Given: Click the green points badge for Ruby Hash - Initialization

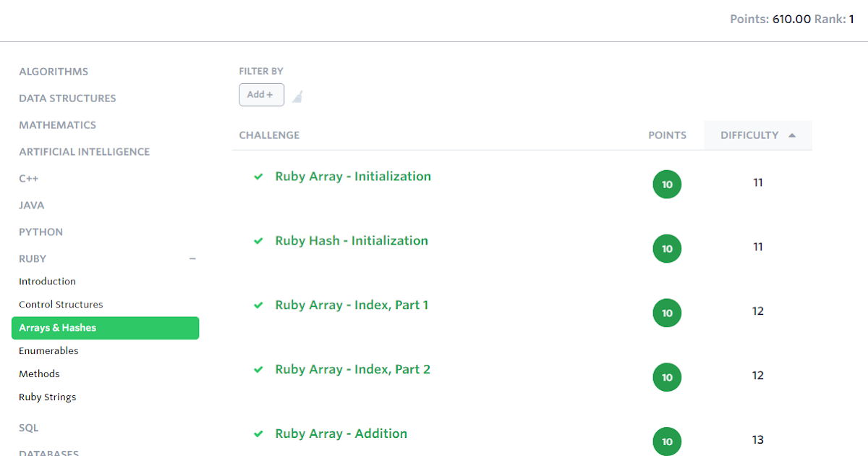Looking at the screenshot, I should coord(666,248).
